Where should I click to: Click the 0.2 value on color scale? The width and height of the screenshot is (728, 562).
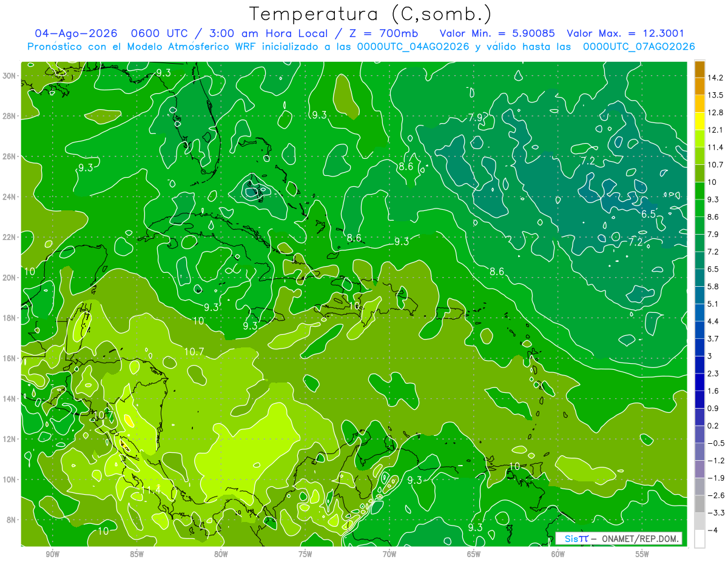[x=713, y=426]
